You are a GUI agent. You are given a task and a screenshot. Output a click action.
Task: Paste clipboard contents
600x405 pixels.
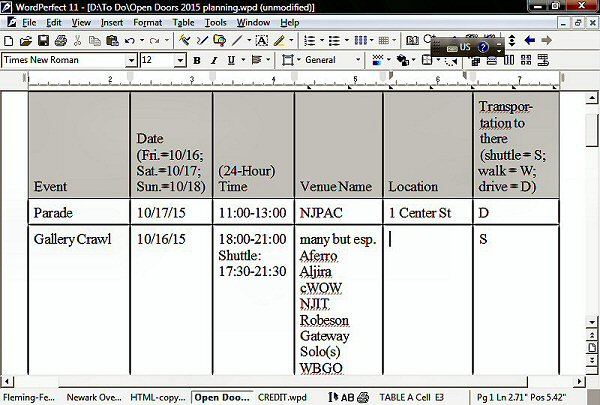click(112, 41)
